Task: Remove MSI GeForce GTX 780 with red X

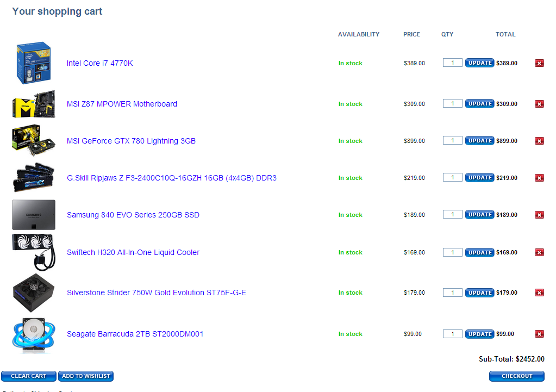Action: [539, 141]
